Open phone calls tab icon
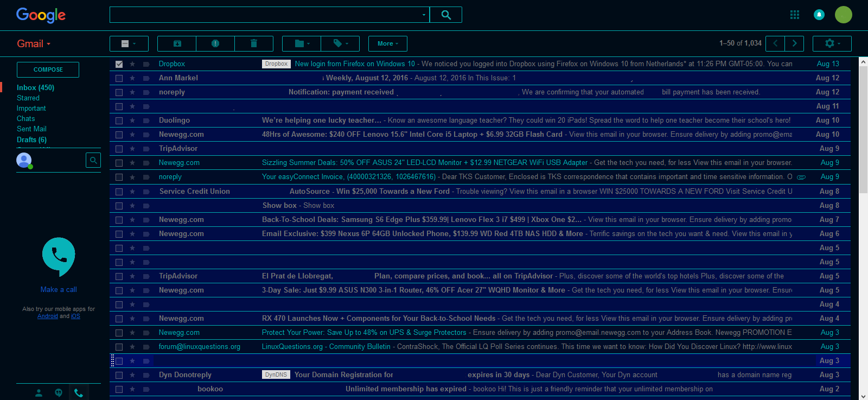 tap(79, 393)
